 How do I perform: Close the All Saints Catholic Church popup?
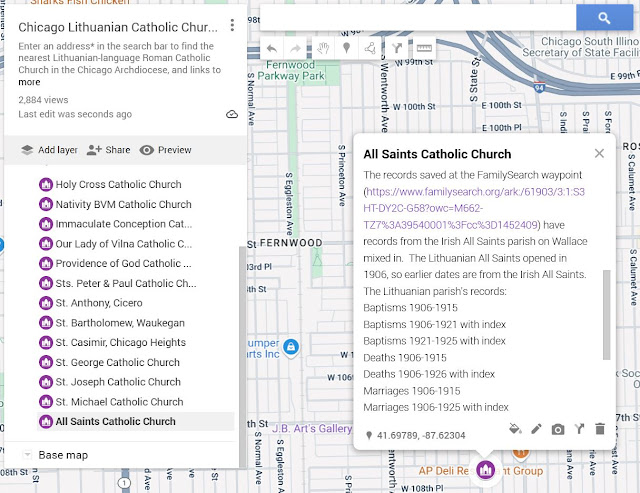[599, 153]
